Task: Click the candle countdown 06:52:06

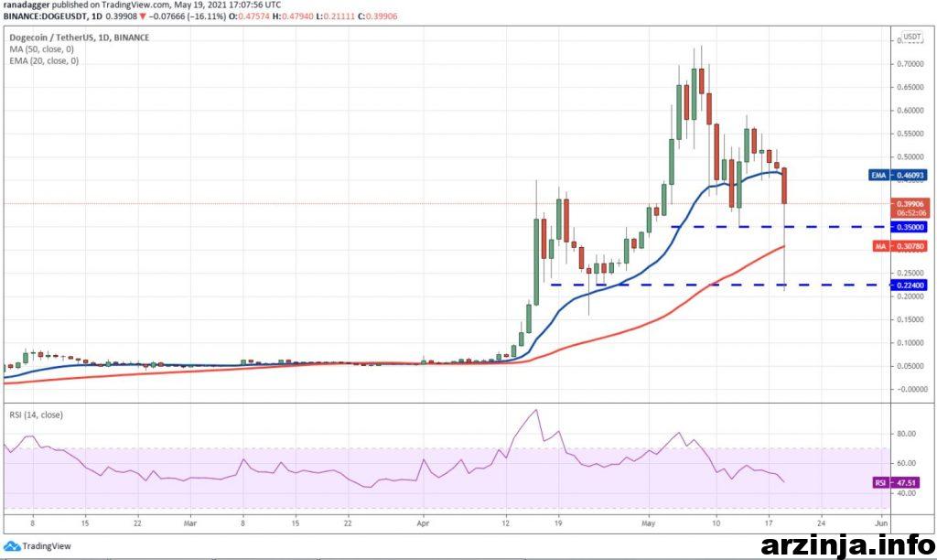Action: point(910,213)
